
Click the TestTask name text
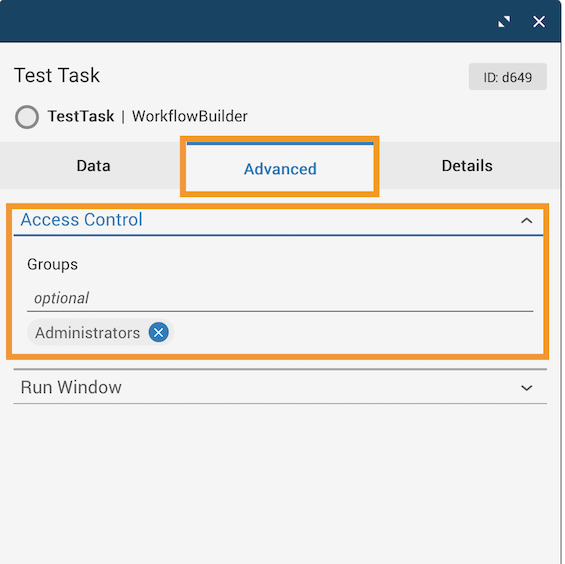click(81, 116)
